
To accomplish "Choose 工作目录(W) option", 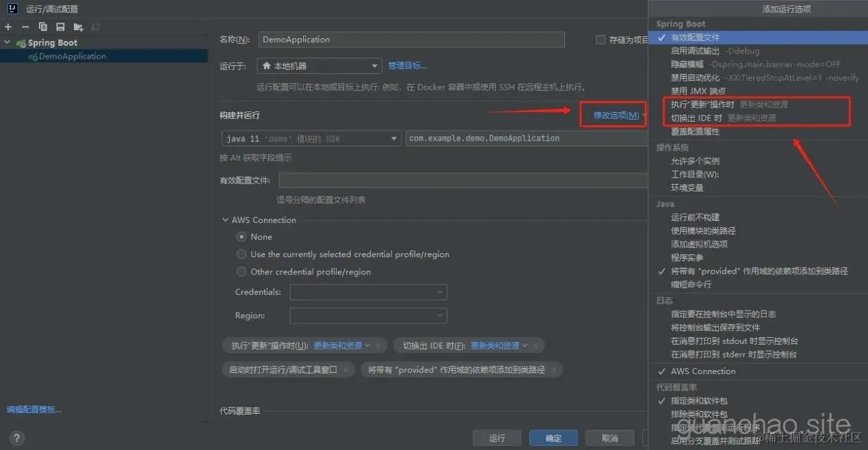I will pyautogui.click(x=758, y=174).
